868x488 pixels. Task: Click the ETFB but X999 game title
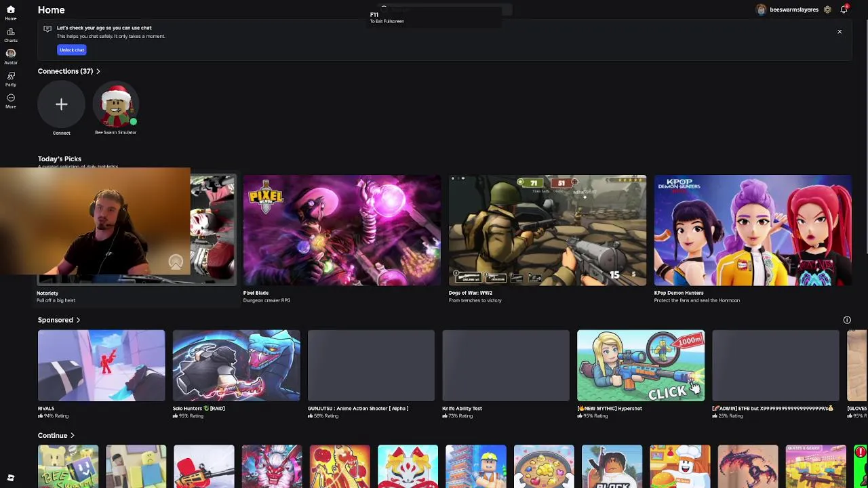772,409
